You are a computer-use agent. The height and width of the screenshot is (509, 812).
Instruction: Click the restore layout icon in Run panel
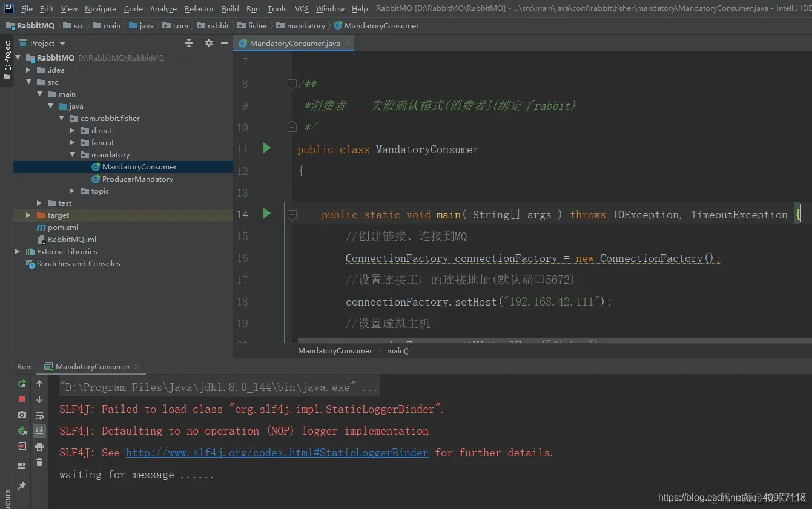(x=22, y=466)
